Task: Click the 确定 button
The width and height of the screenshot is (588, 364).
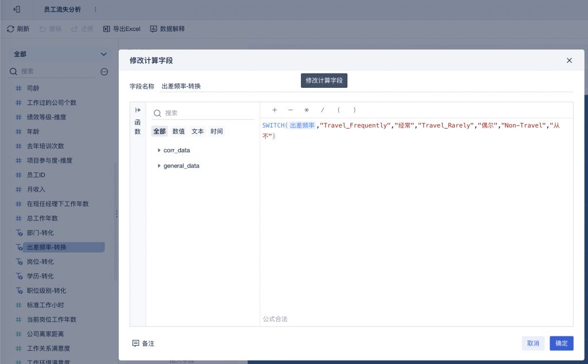Action: pyautogui.click(x=562, y=343)
